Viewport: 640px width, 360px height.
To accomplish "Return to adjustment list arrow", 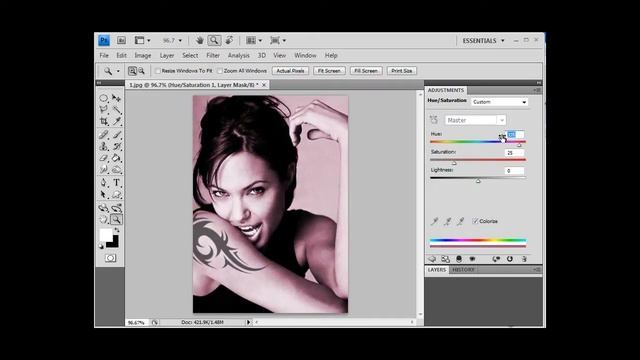I will click(432, 259).
